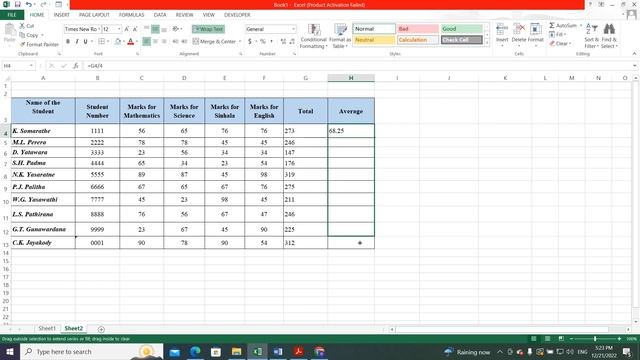Apply the Fill Color bucket swatch
Screen dimensions: 640x360
[118, 41]
